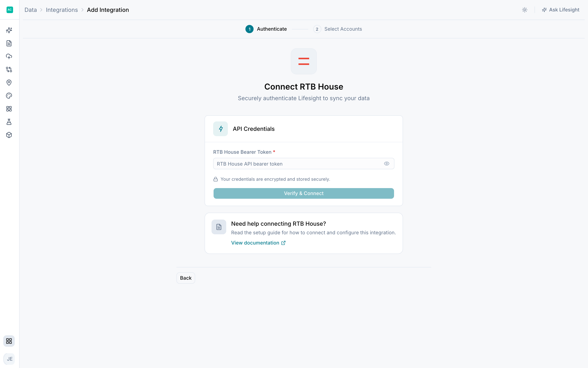Go to Integrations breadcrumb
588x368 pixels.
tap(62, 10)
